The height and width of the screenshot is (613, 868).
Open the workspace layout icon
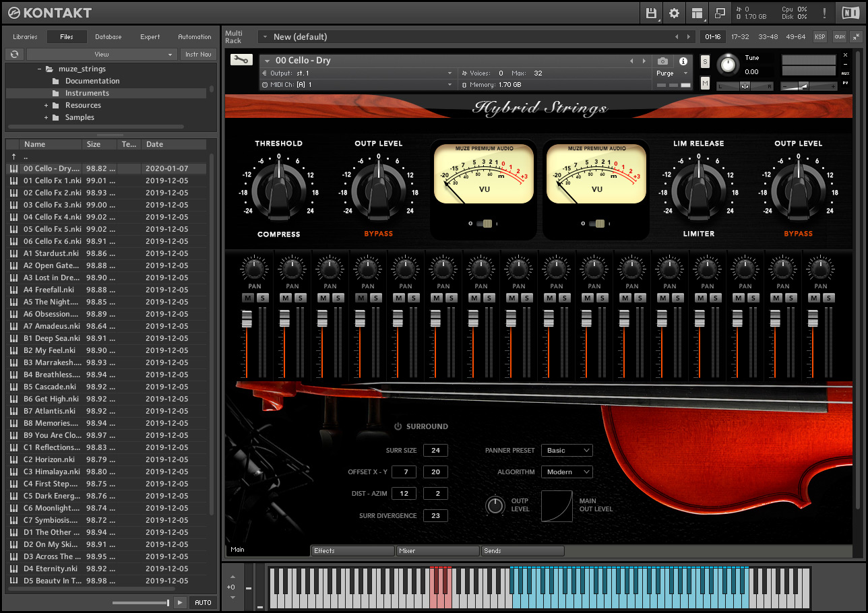click(697, 13)
